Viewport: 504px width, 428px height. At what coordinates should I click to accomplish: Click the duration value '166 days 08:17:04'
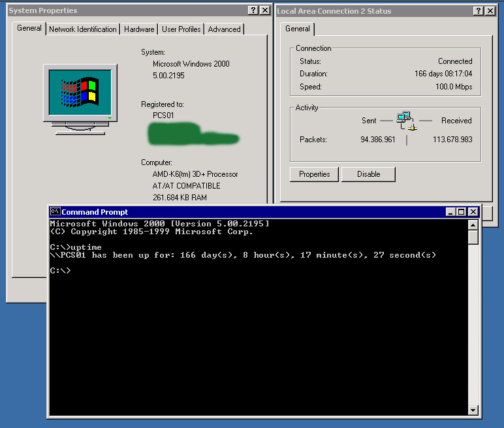(x=443, y=74)
